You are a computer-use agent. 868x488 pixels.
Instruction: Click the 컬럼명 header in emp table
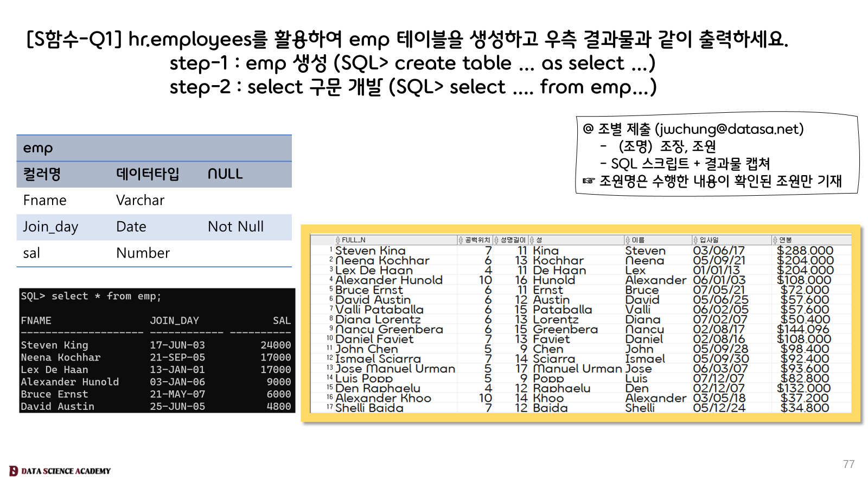pos(42,174)
